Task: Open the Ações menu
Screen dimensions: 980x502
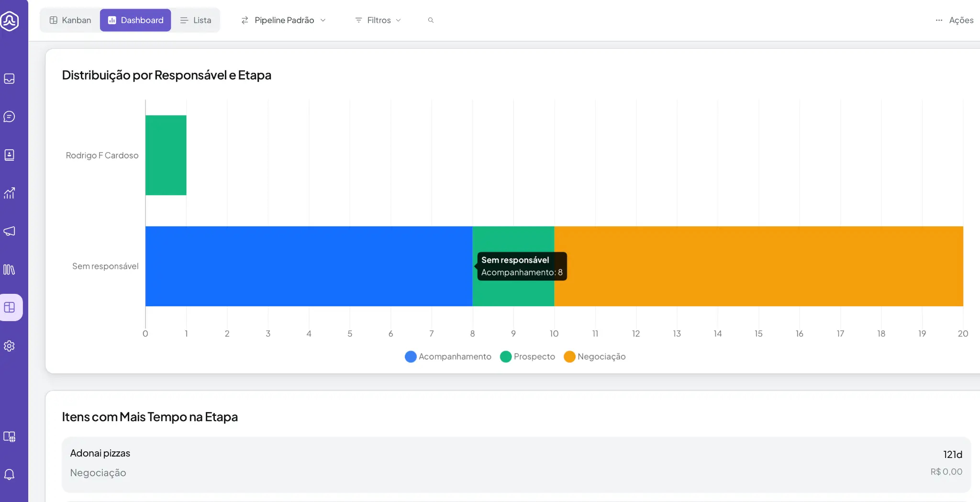Action: 955,20
